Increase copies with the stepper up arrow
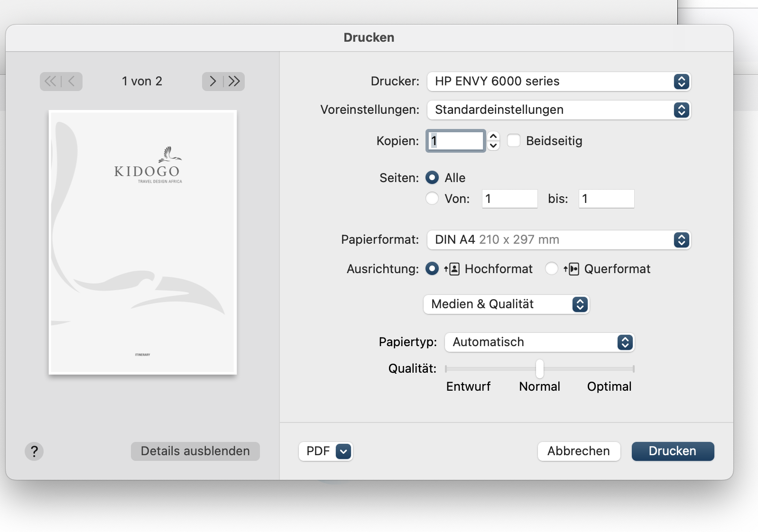The width and height of the screenshot is (758, 532). coord(493,136)
